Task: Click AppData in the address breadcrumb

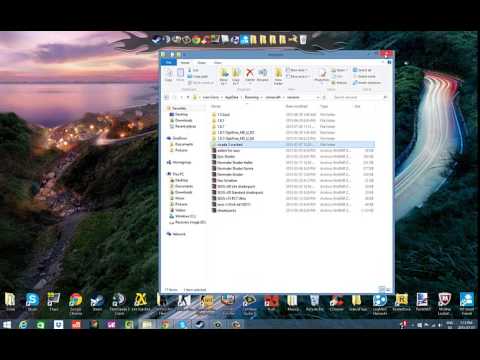Action: (x=232, y=97)
